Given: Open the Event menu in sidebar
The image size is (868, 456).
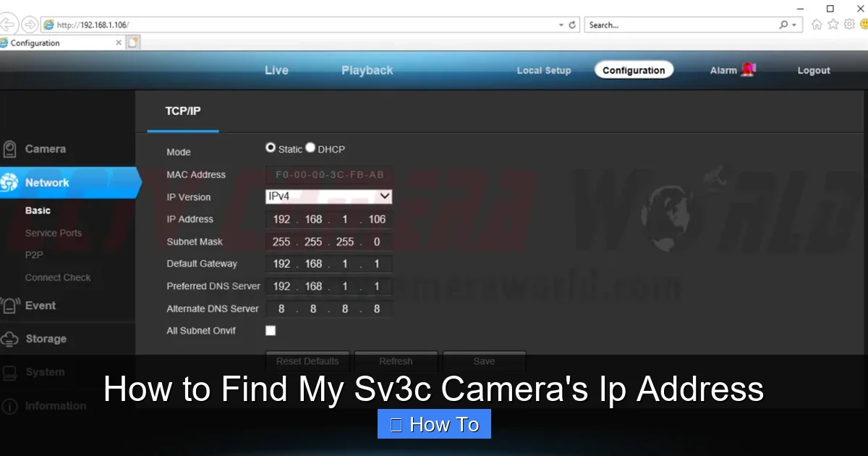Looking at the screenshot, I should [41, 305].
